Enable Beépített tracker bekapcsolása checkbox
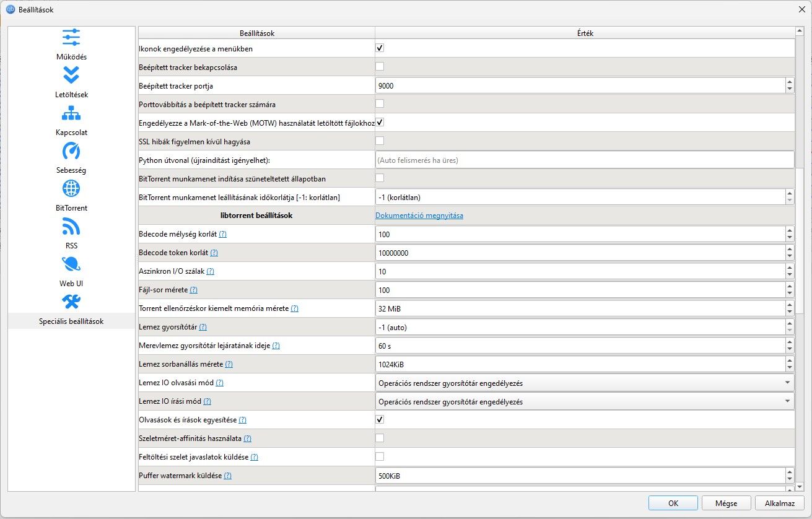This screenshot has height=519, width=812. pyautogui.click(x=380, y=67)
